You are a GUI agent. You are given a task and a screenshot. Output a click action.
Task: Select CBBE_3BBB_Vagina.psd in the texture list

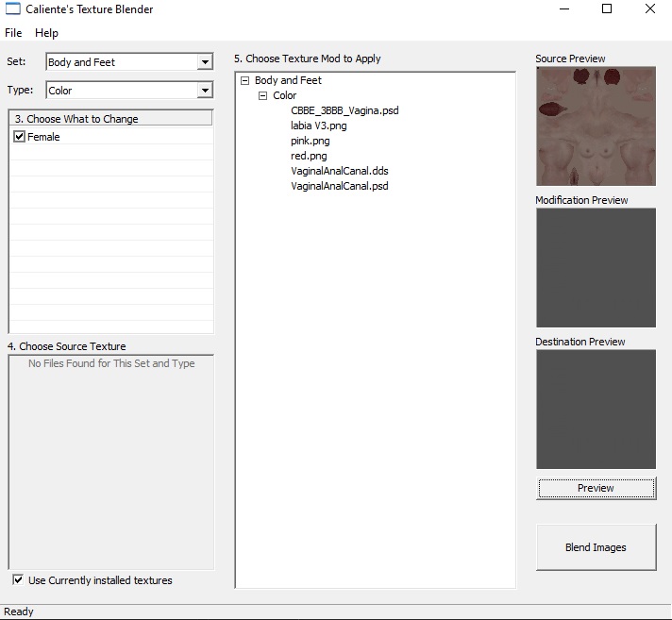(344, 110)
